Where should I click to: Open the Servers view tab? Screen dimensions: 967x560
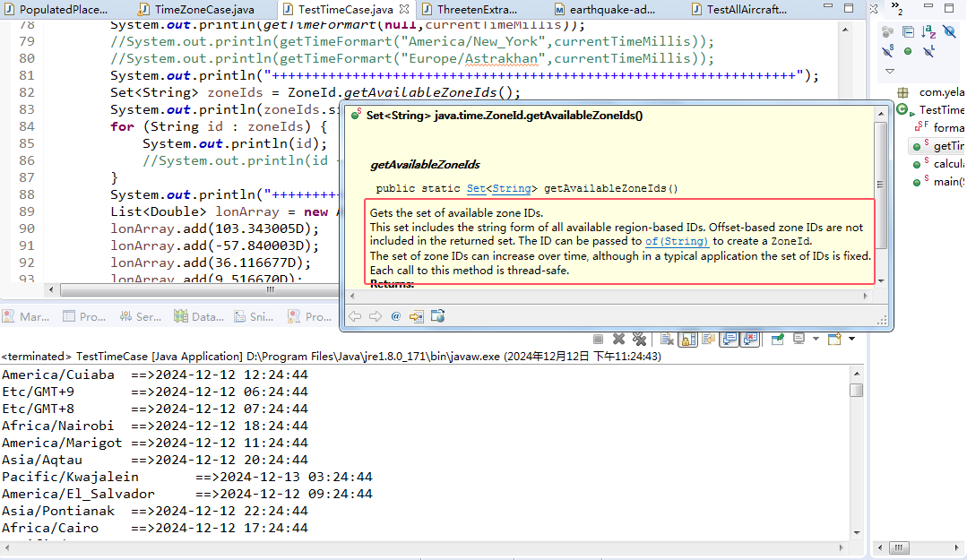[141, 316]
